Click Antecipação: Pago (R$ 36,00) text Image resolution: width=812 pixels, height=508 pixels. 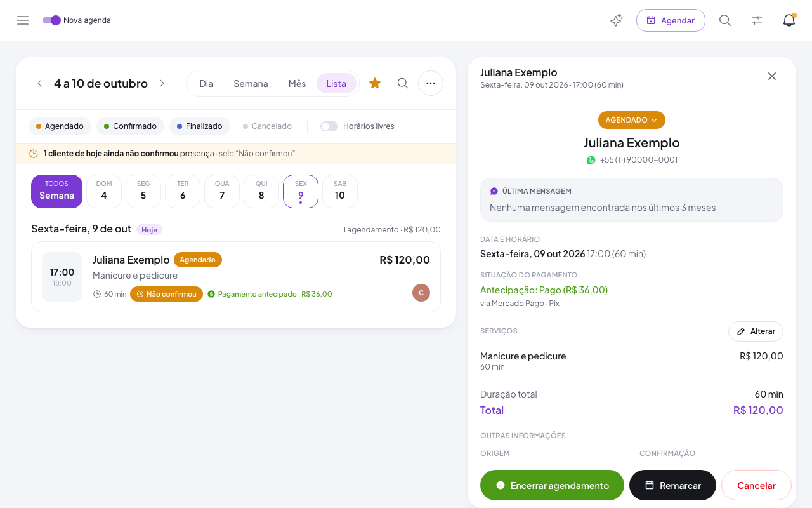coord(544,290)
